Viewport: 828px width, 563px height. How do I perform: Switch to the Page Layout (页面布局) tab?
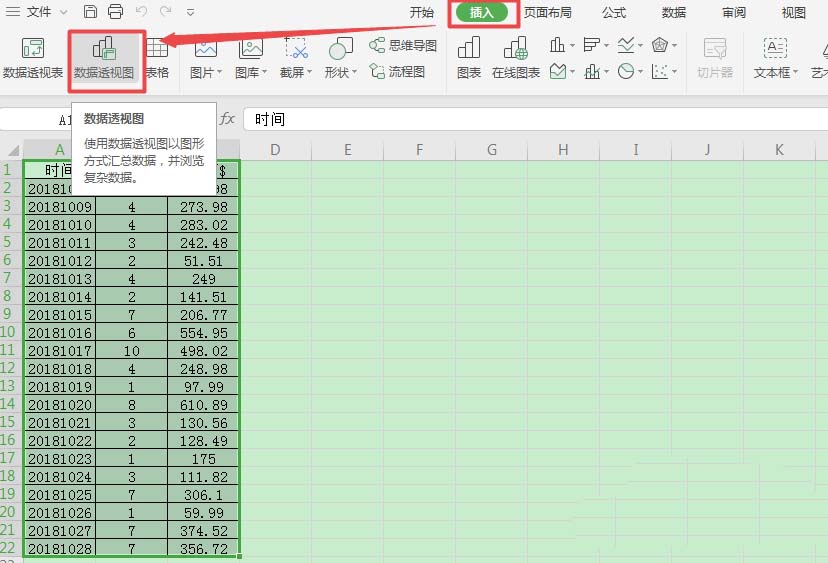[548, 13]
